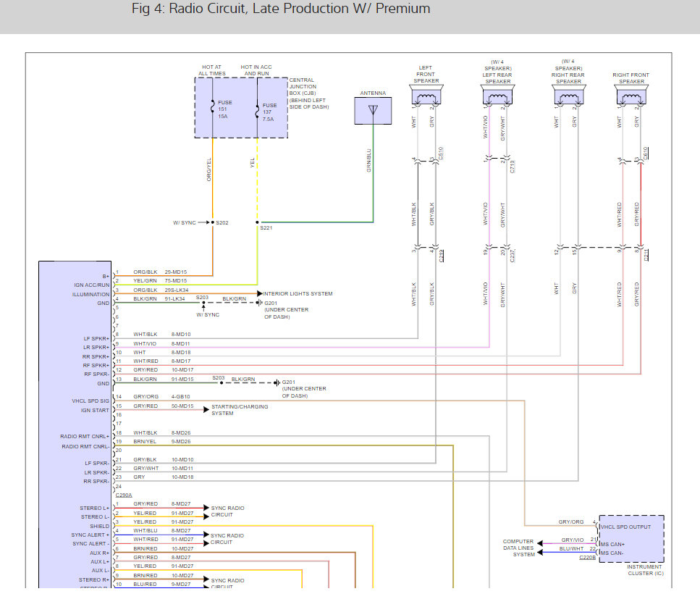Select the left front speaker symbol
This screenshot has width=700, height=607.
point(426,95)
